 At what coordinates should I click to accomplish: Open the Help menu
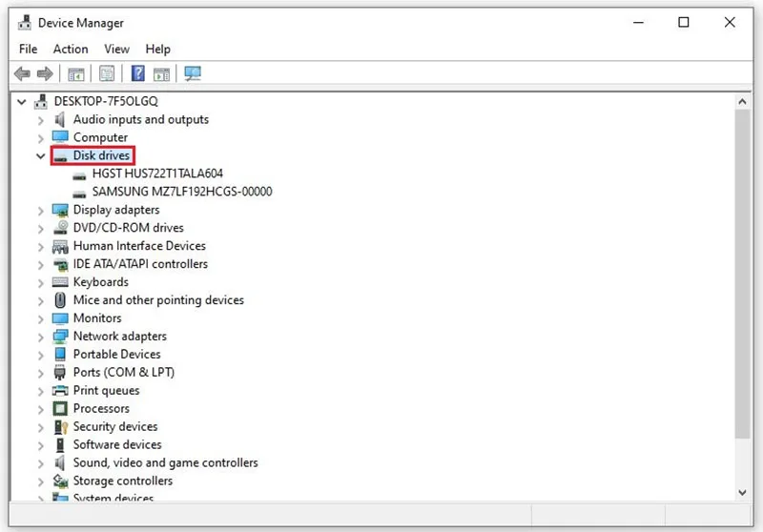(157, 50)
